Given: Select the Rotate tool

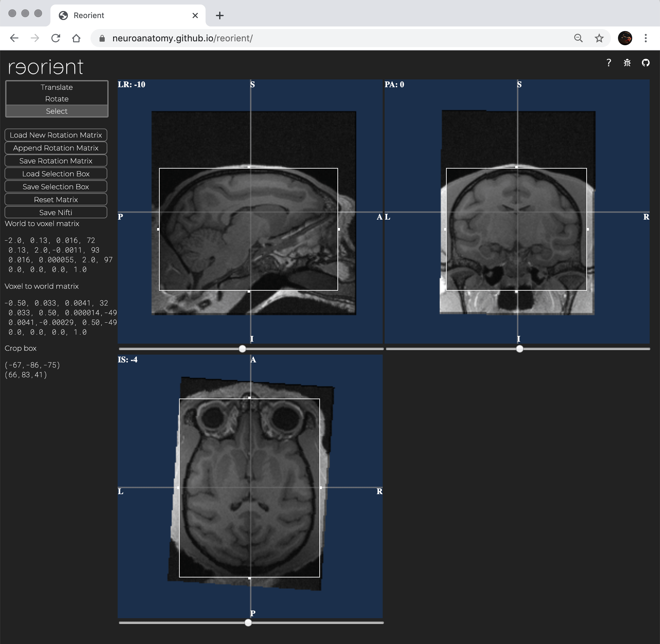Looking at the screenshot, I should point(57,99).
